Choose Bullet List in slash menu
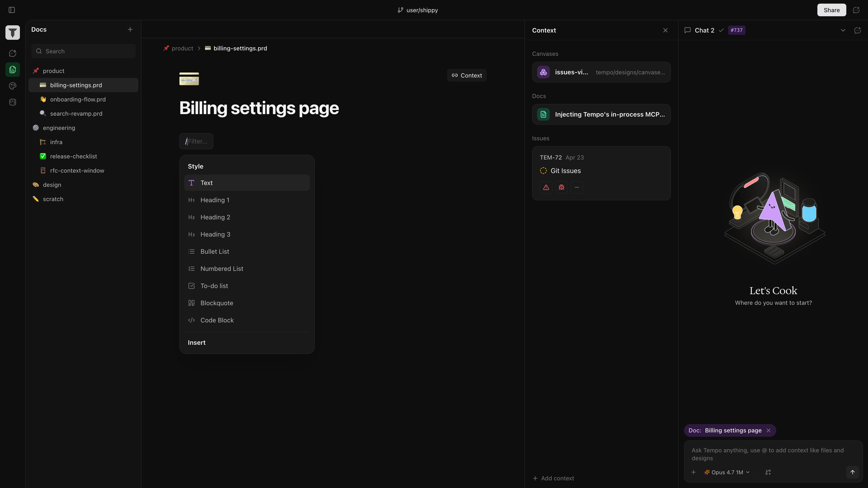Screen dimensions: 868x488 click(x=247, y=252)
